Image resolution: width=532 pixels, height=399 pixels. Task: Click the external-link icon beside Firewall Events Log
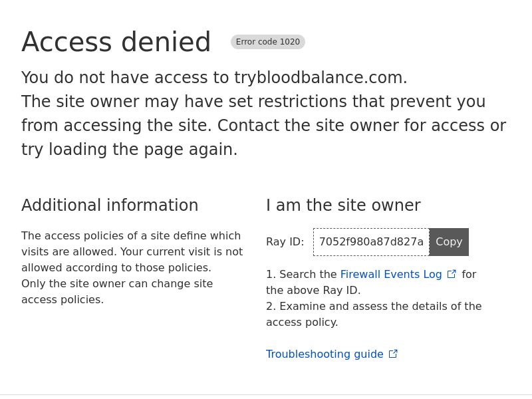point(452,274)
